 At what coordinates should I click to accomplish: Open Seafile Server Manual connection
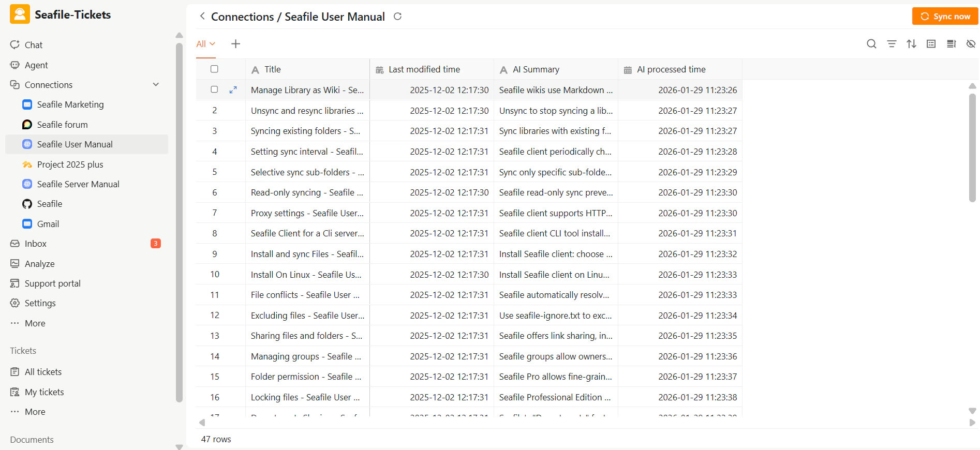[x=86, y=184]
